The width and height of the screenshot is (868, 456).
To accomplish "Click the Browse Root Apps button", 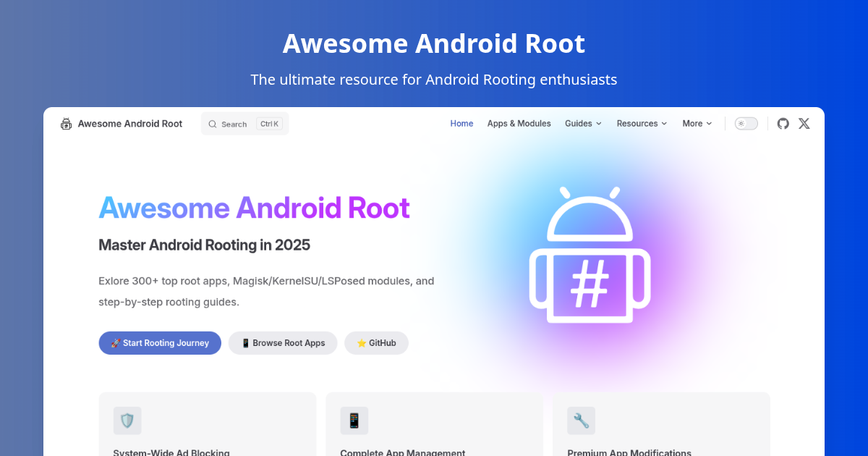I will pyautogui.click(x=283, y=343).
